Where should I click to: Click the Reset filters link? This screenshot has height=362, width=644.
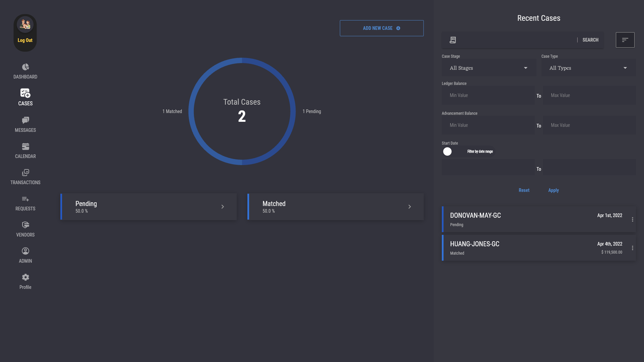[x=524, y=190]
